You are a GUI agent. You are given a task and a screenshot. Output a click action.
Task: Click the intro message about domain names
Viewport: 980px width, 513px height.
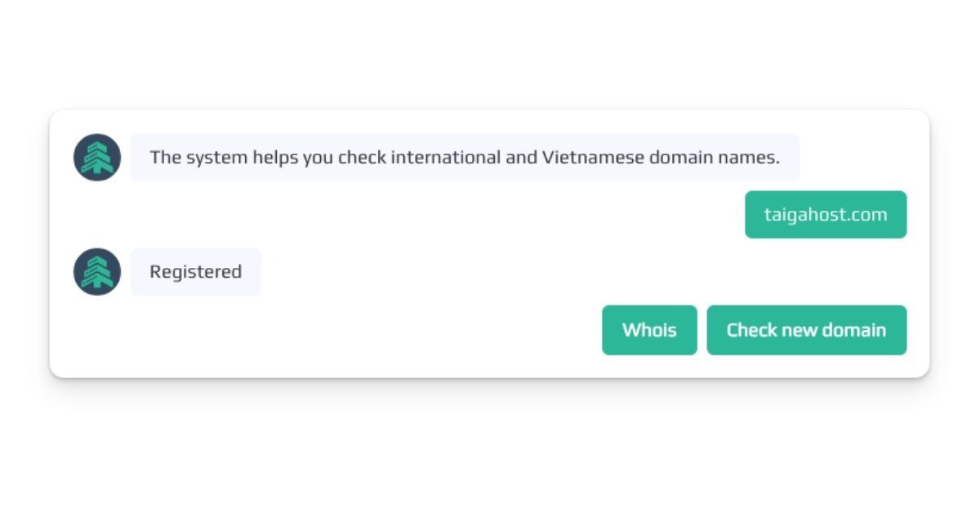coord(465,158)
